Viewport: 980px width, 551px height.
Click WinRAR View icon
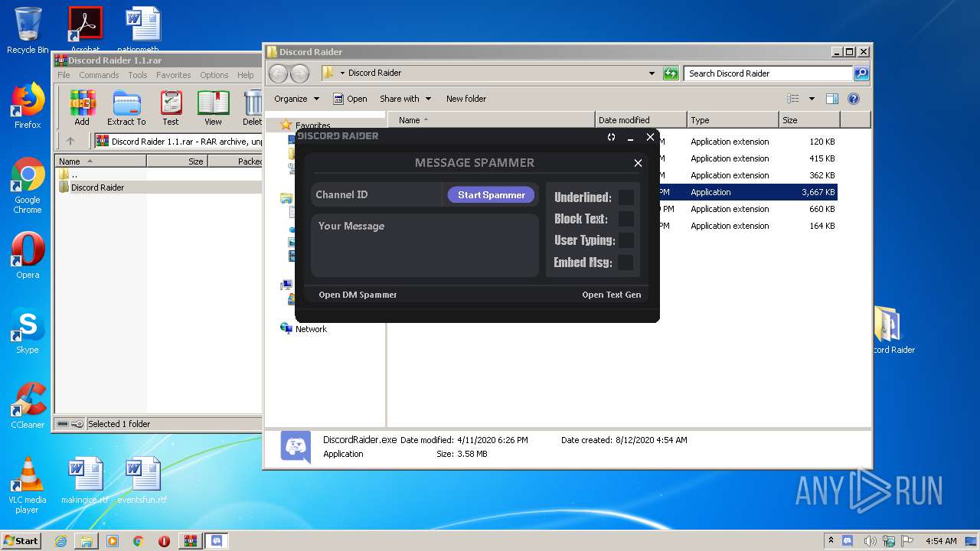[x=213, y=108]
